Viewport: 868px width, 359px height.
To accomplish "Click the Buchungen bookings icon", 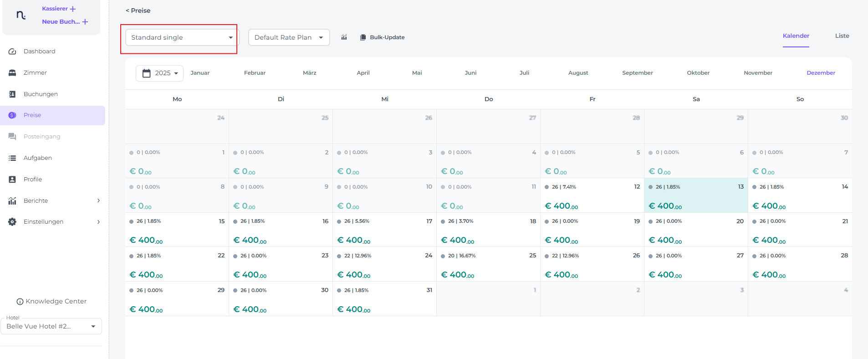I will click(12, 94).
